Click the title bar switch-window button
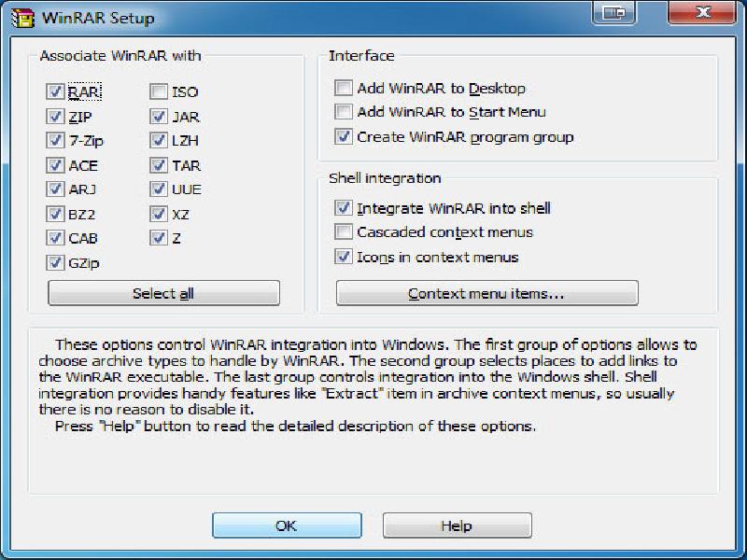The height and width of the screenshot is (560, 747). (x=613, y=12)
